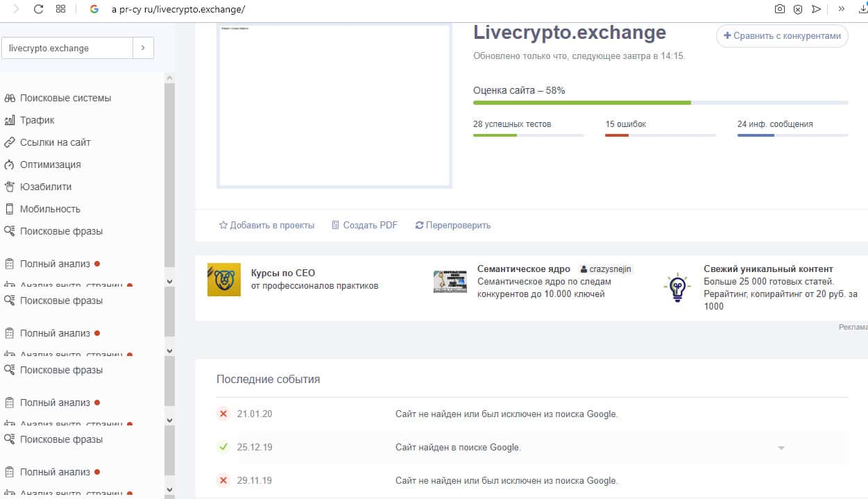Click Сравнить с конкурентами button

coord(782,36)
